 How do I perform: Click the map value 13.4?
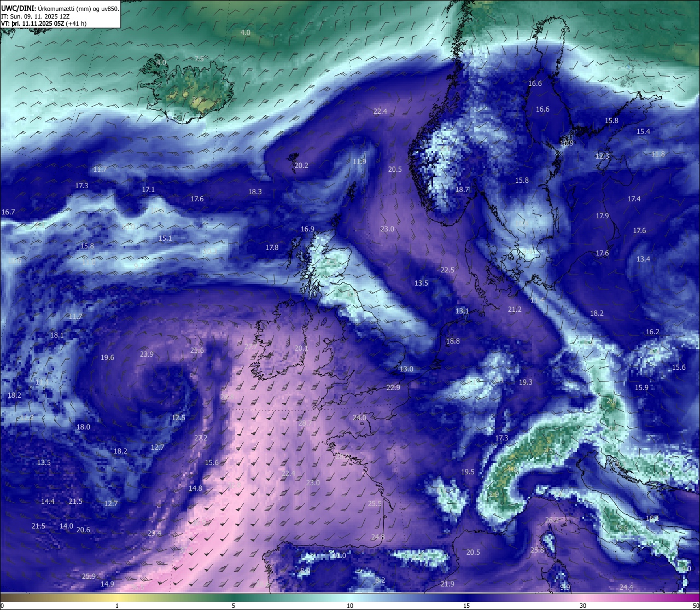click(643, 259)
